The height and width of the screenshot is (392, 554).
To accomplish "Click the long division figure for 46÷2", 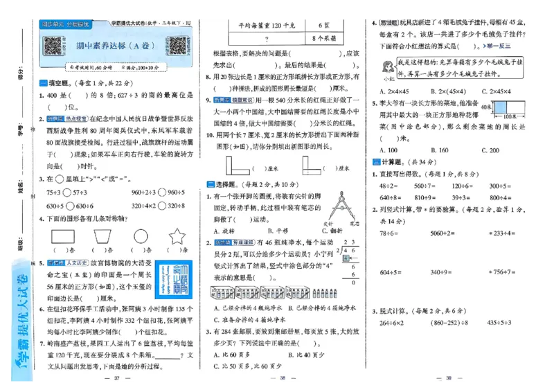I will (348, 262).
